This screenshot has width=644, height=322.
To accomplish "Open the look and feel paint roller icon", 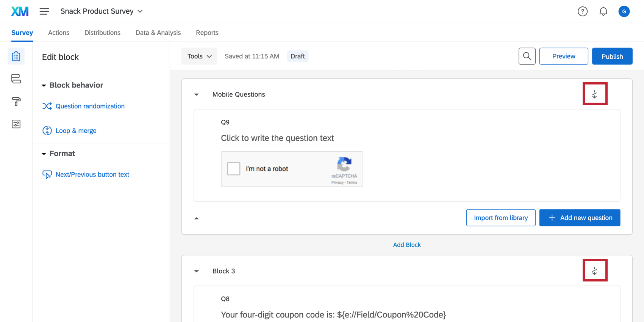I will click(x=16, y=102).
